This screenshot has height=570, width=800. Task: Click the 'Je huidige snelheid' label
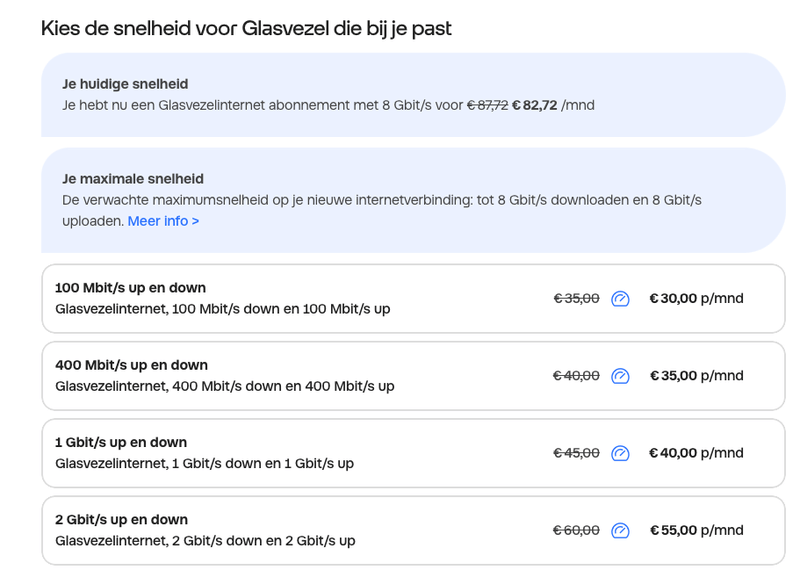(x=125, y=84)
